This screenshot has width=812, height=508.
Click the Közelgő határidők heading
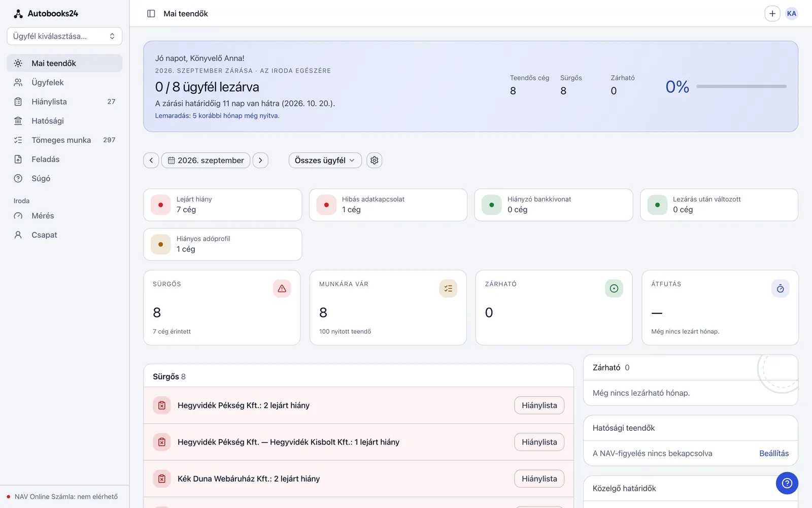[624, 489]
